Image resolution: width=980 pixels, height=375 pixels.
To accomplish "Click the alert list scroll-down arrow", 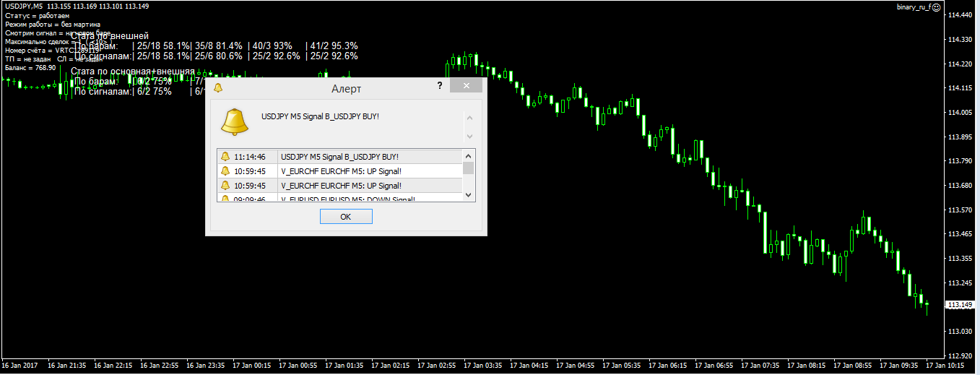I will pos(469,195).
